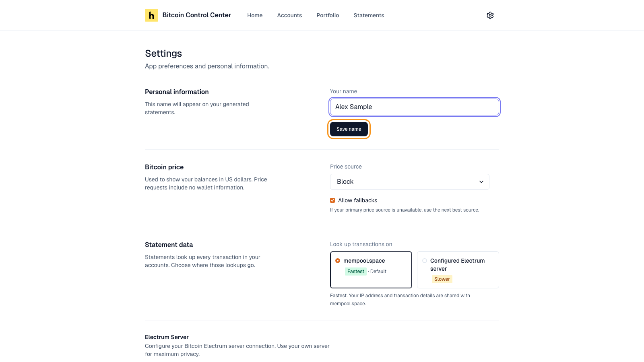Click the Price source label
Image resolution: width=644 pixels, height=362 pixels.
[x=346, y=167]
